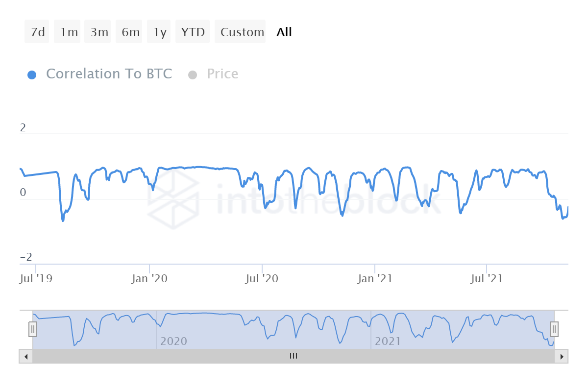Select the 1m time range button
588x392 pixels.
[x=68, y=32]
